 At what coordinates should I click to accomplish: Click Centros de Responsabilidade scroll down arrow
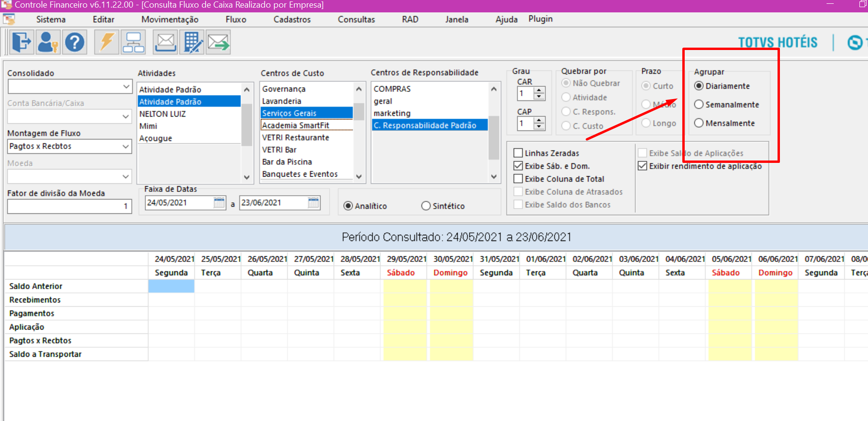[494, 177]
